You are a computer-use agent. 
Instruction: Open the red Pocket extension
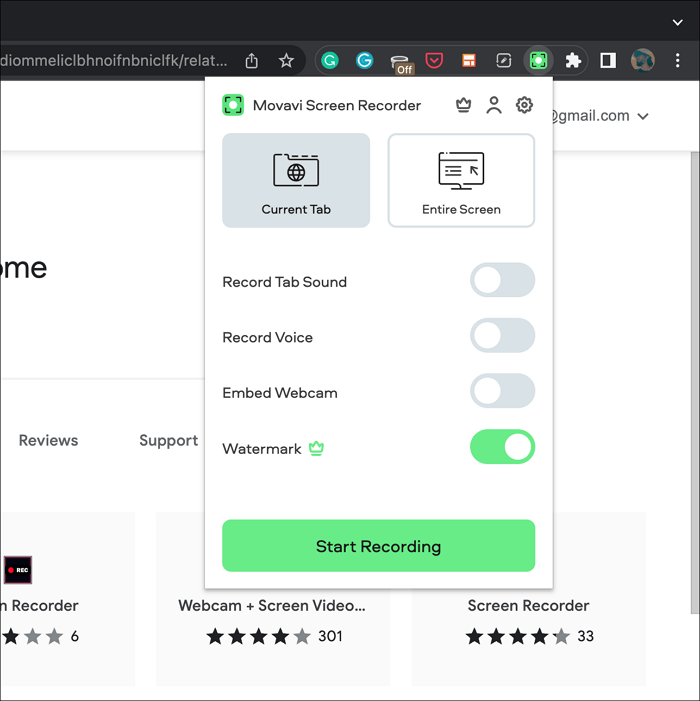pos(434,60)
